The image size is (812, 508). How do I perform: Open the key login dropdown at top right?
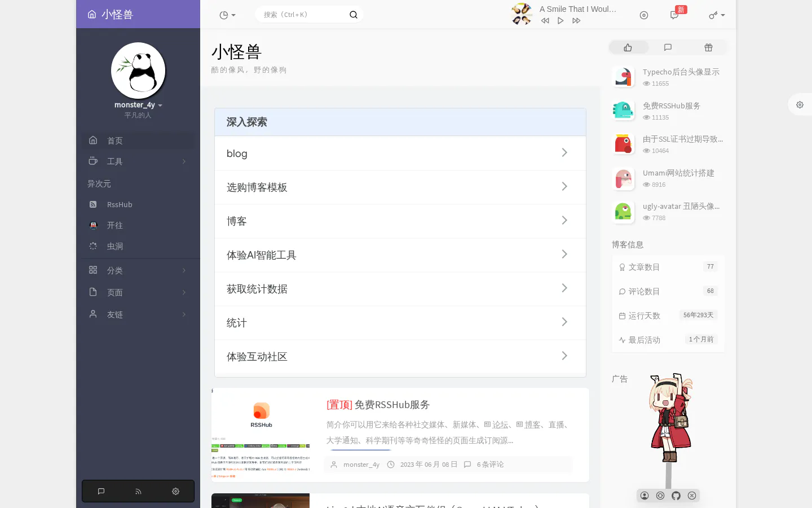click(717, 15)
